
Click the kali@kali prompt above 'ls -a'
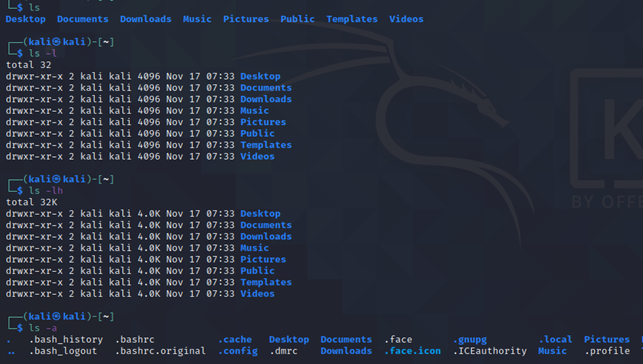point(57,316)
